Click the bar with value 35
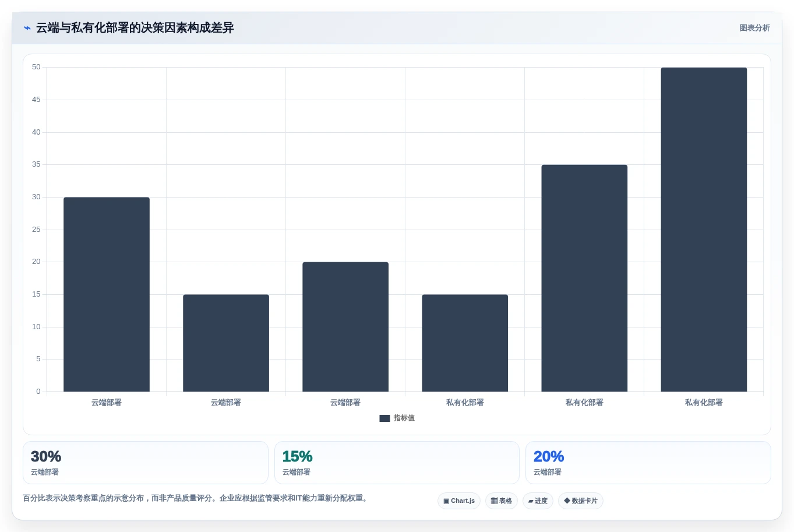The height and width of the screenshot is (532, 794). (584, 278)
